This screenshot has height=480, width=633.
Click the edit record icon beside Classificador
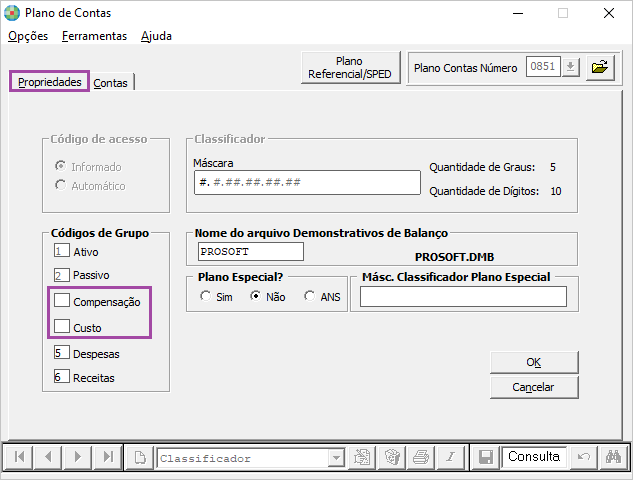tap(362, 457)
